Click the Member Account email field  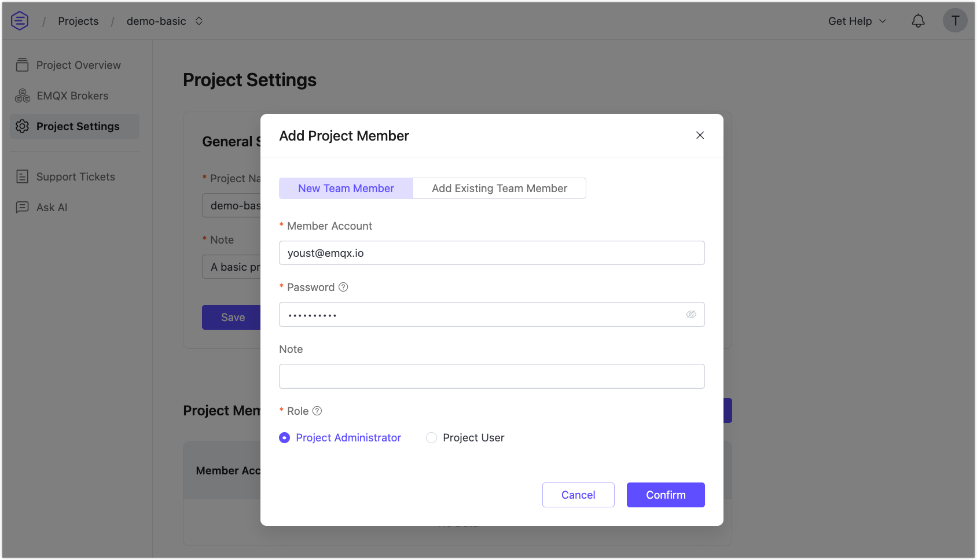click(491, 253)
